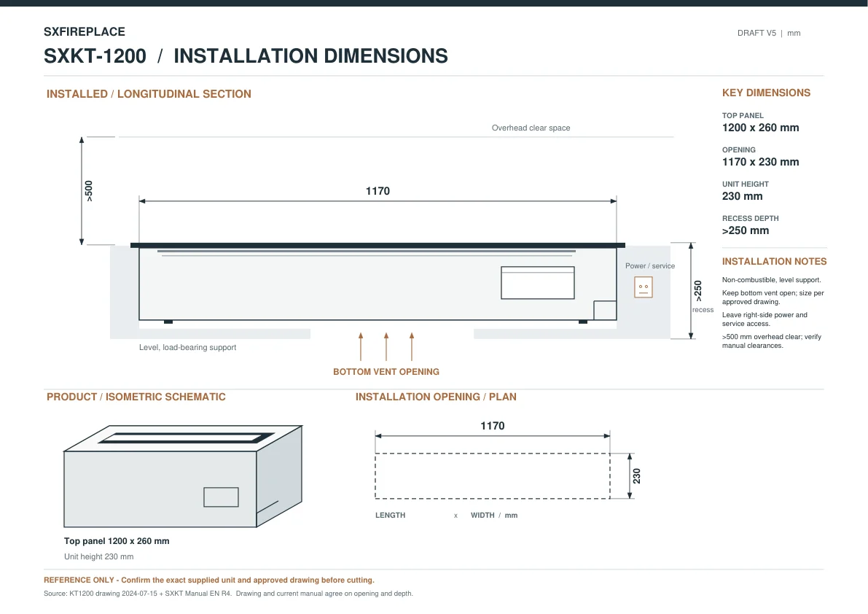Click the right bottom vent arrow

click(x=412, y=346)
